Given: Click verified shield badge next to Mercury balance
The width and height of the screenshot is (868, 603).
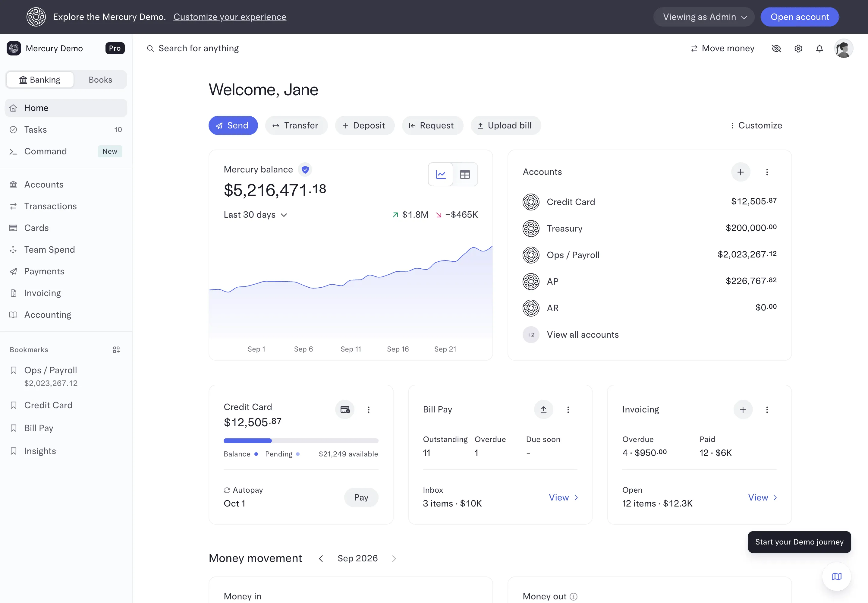Looking at the screenshot, I should [305, 170].
